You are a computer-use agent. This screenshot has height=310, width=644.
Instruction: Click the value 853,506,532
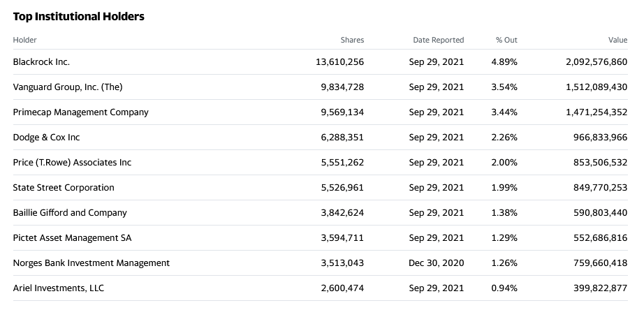coord(600,162)
